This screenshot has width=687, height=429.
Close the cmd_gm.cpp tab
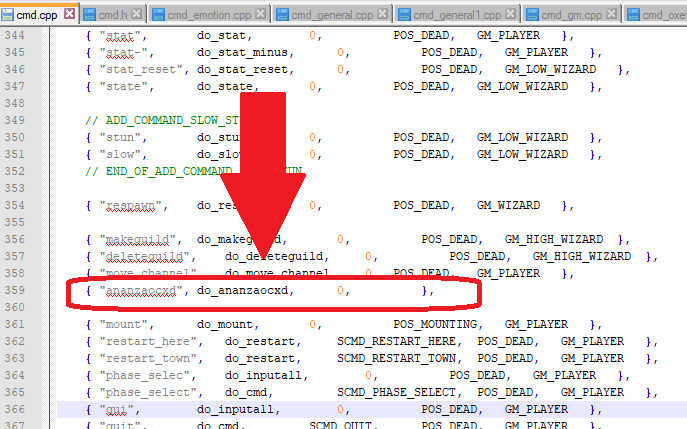pos(611,14)
